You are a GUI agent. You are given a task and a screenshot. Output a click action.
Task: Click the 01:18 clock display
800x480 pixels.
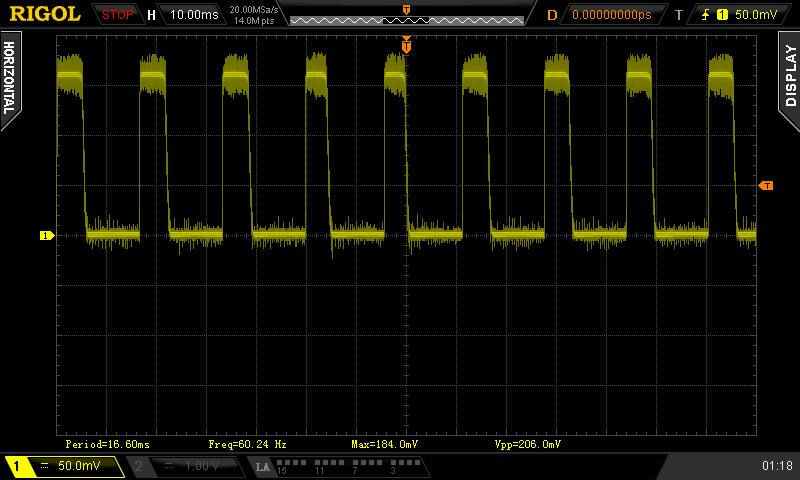click(x=777, y=465)
